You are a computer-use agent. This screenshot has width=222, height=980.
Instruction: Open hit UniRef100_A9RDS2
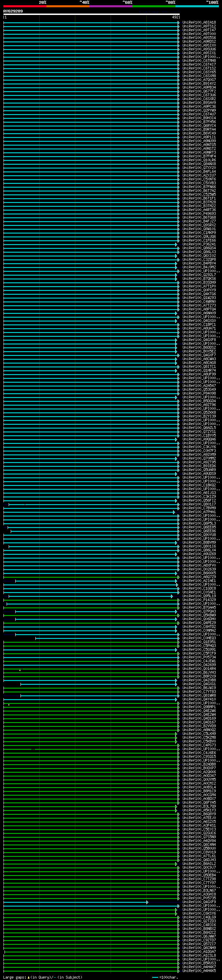(199, 41)
